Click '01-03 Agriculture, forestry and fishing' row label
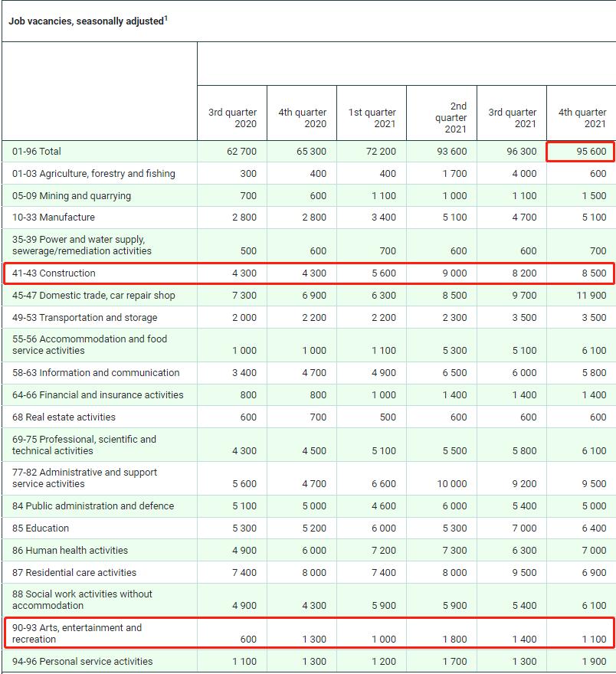 93,174
